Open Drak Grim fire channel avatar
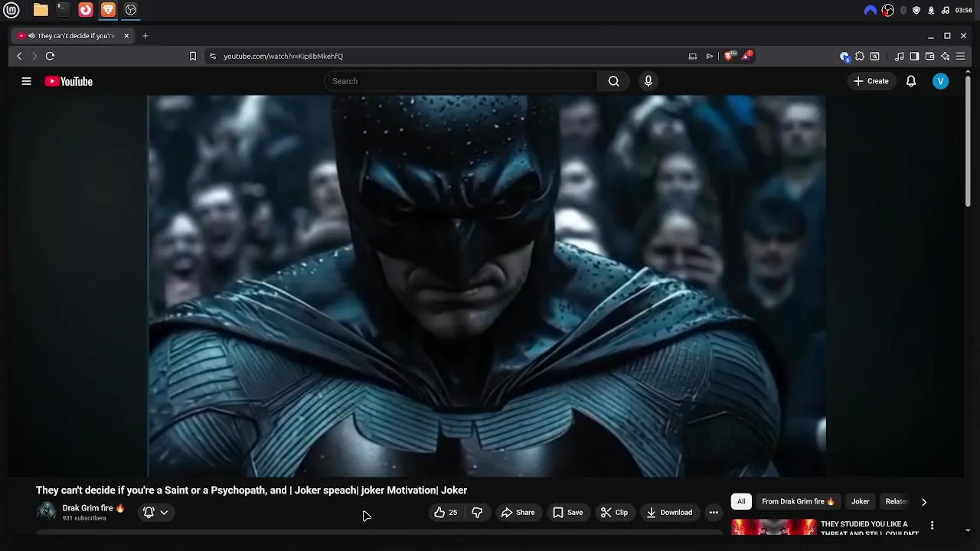 [47, 512]
